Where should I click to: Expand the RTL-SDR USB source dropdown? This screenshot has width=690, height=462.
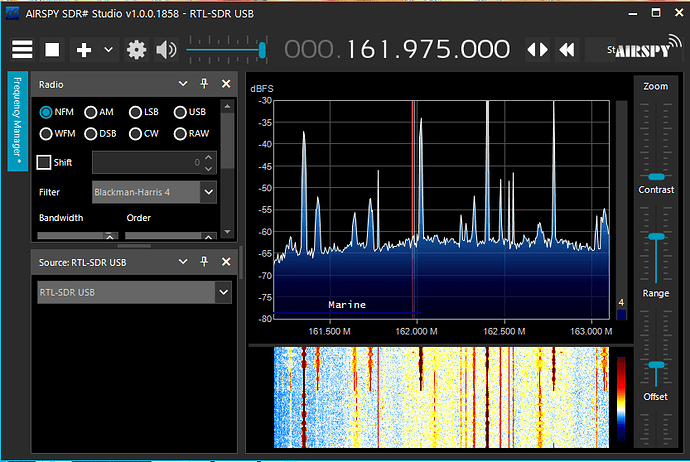[224, 292]
